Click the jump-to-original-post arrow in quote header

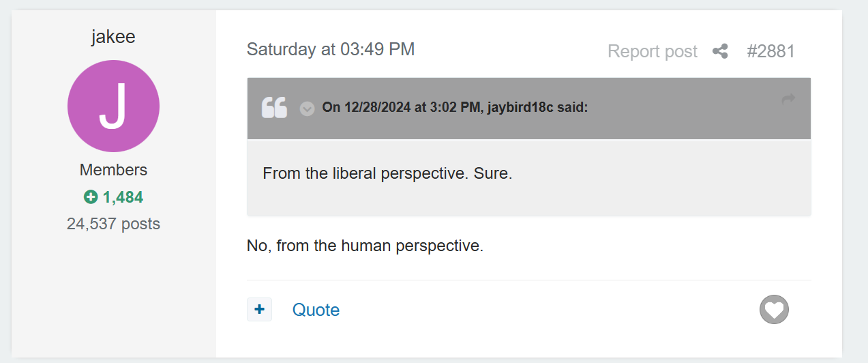tap(788, 100)
